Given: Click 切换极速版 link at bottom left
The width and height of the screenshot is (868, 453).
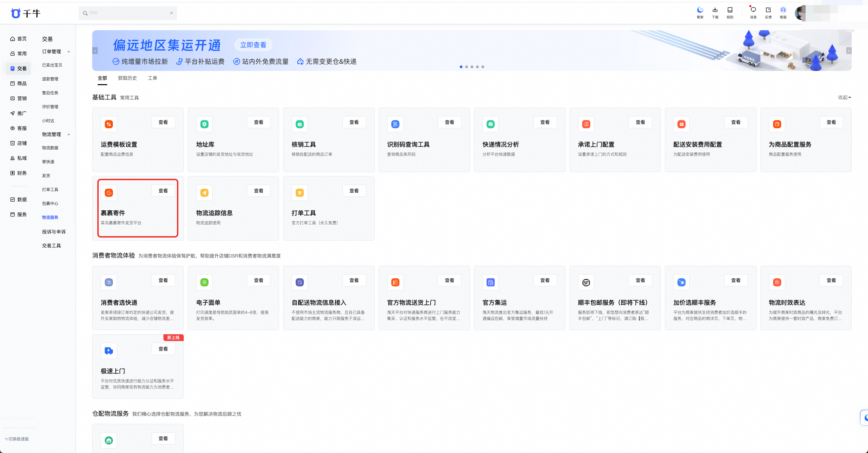Looking at the screenshot, I should [x=17, y=439].
